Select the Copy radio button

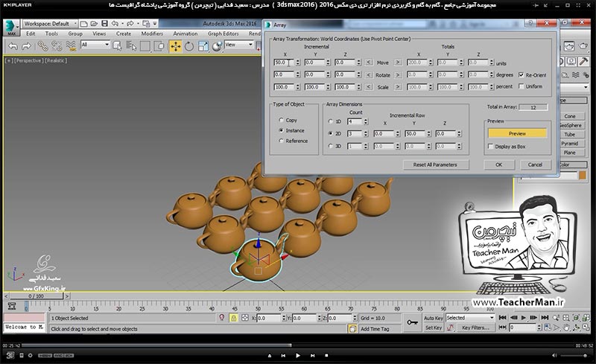(282, 120)
